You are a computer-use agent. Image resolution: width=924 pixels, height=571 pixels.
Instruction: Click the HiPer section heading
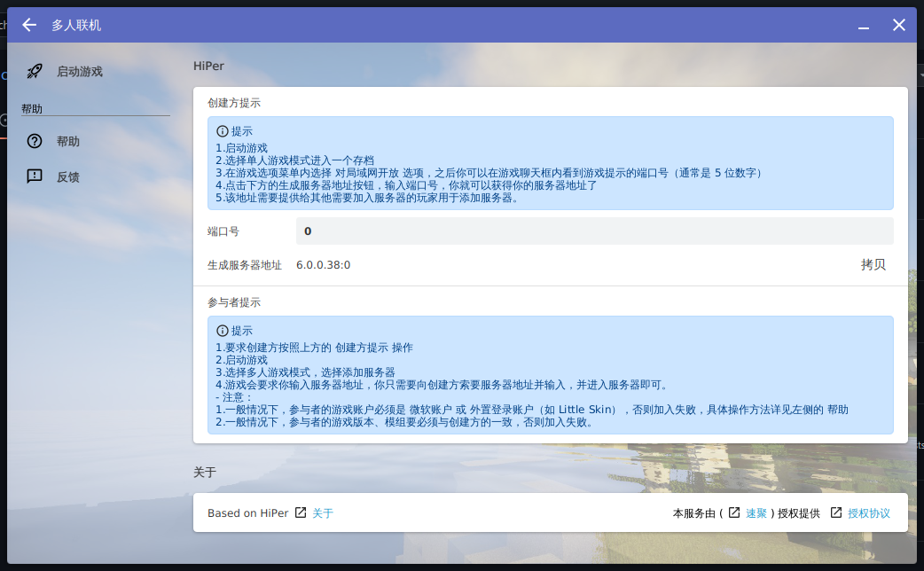208,66
